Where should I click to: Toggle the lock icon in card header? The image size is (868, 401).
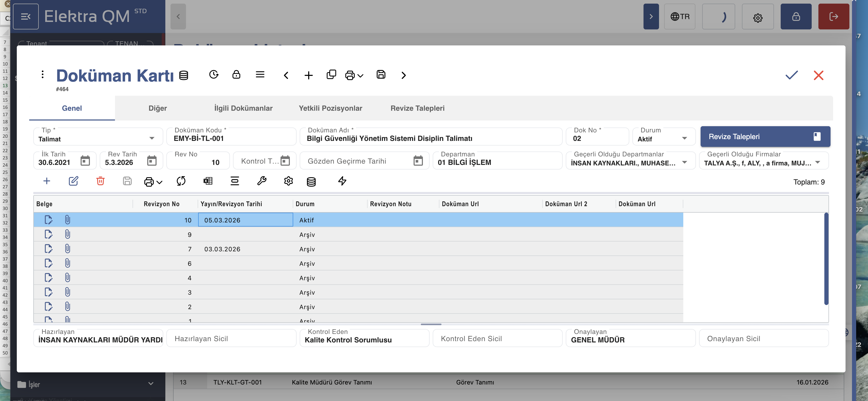(x=236, y=74)
